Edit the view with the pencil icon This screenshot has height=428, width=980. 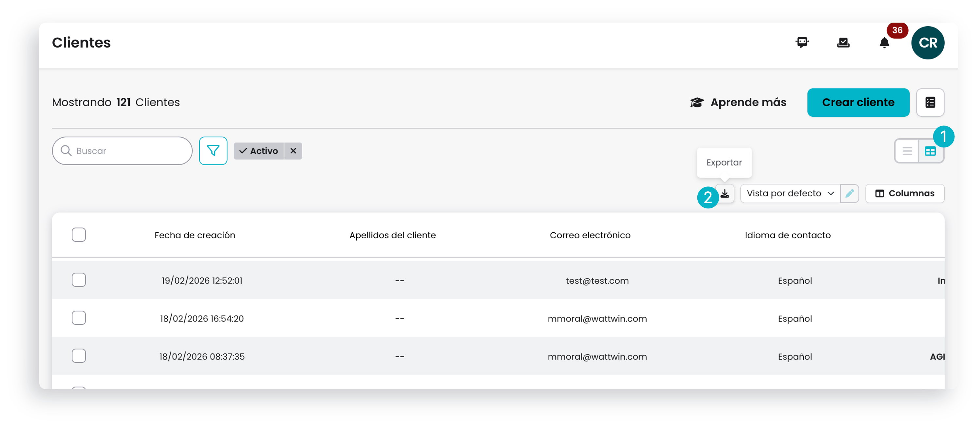(x=849, y=193)
